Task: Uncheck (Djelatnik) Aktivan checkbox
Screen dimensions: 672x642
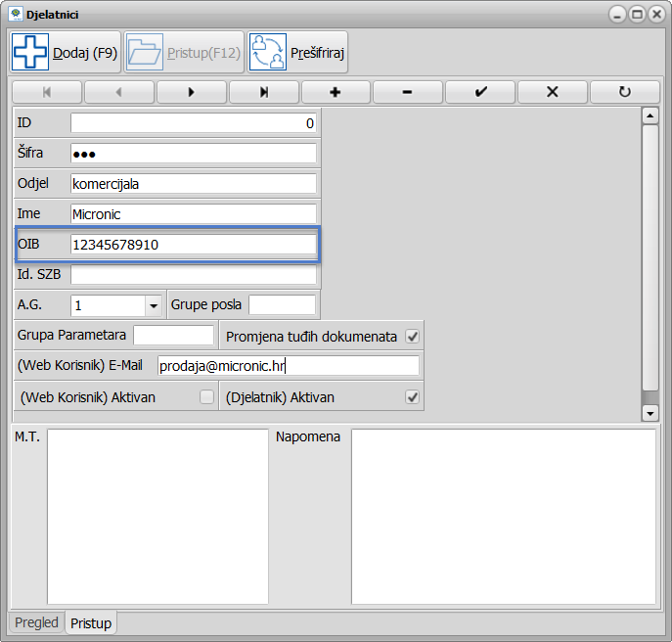Action: (x=412, y=397)
